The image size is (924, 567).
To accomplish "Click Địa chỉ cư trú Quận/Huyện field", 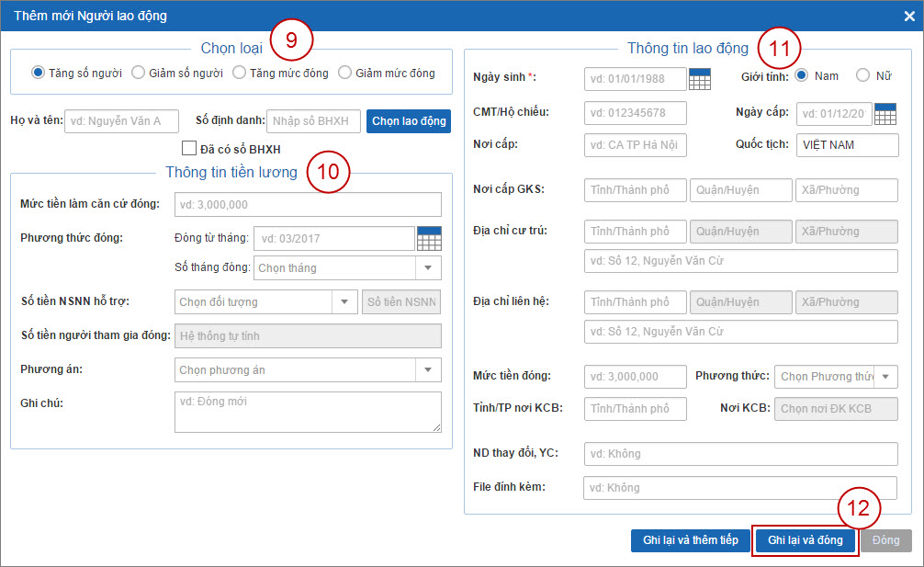I will point(740,232).
